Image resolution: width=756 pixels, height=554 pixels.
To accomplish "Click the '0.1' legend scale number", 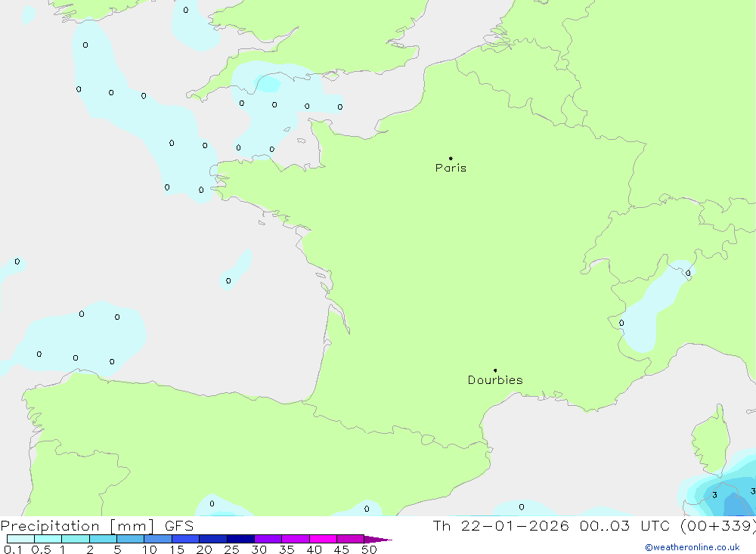I will 13,549.
